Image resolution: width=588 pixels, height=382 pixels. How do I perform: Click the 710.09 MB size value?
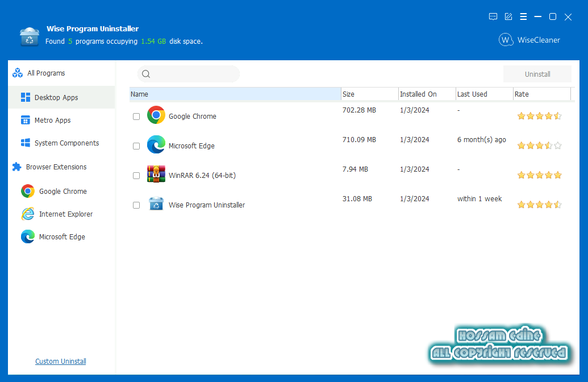tap(359, 140)
